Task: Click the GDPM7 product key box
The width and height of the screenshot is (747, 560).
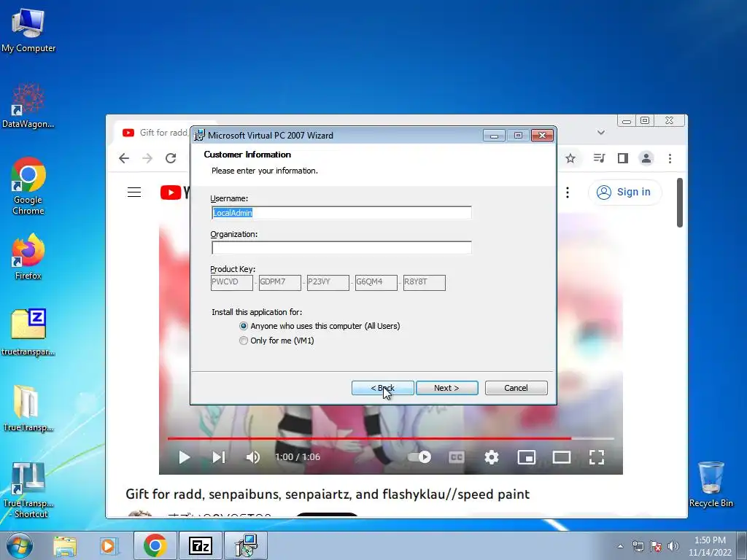Action: (x=279, y=282)
